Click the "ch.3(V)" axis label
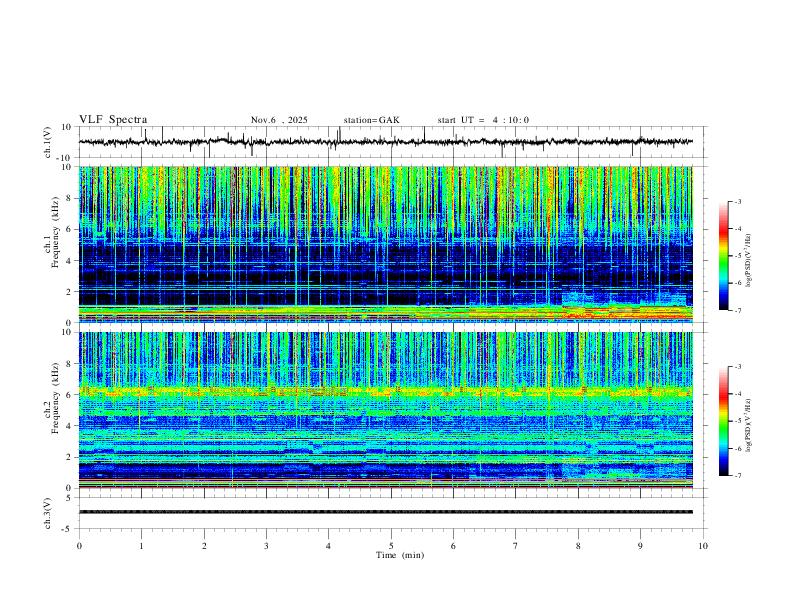Image resolution: width=792 pixels, height=612 pixels. tap(48, 514)
